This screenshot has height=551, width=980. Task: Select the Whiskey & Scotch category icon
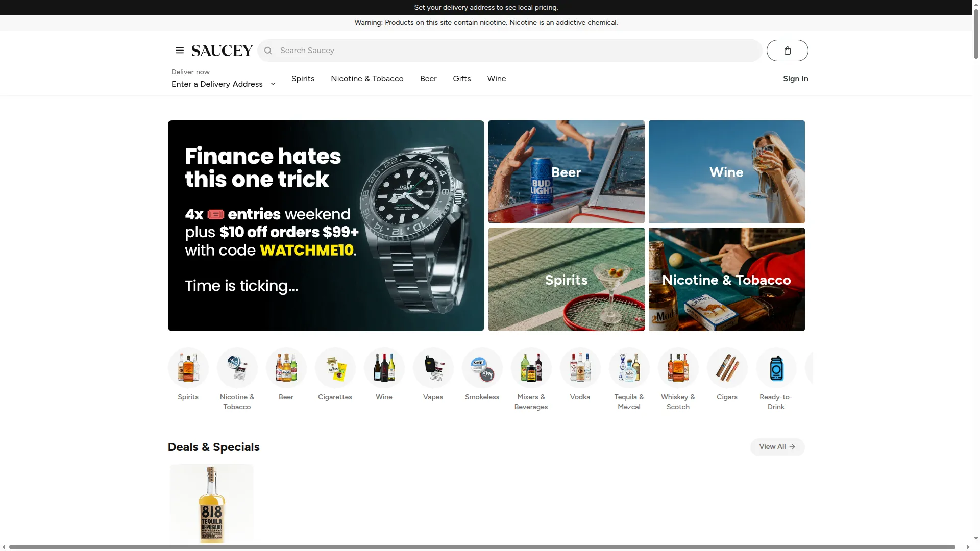[x=678, y=368]
